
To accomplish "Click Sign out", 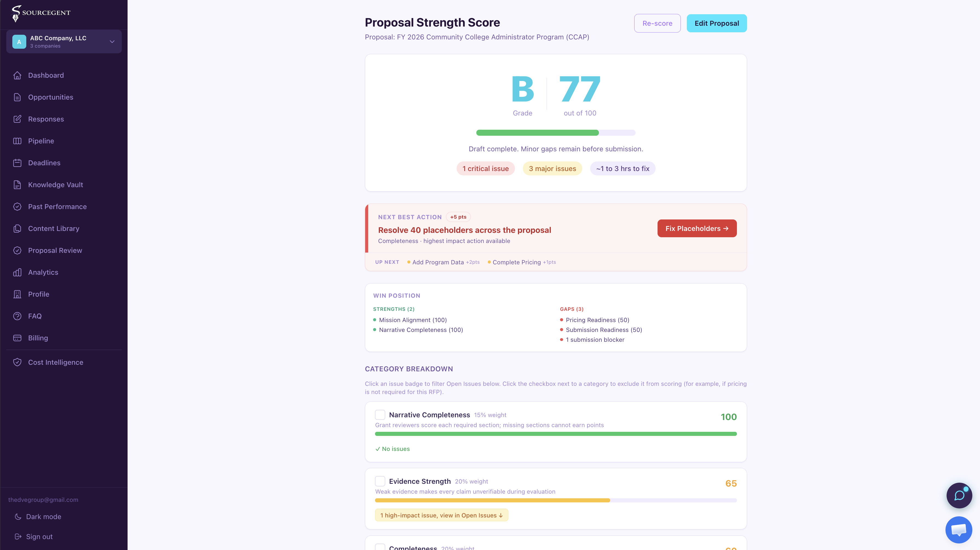I will [x=40, y=537].
